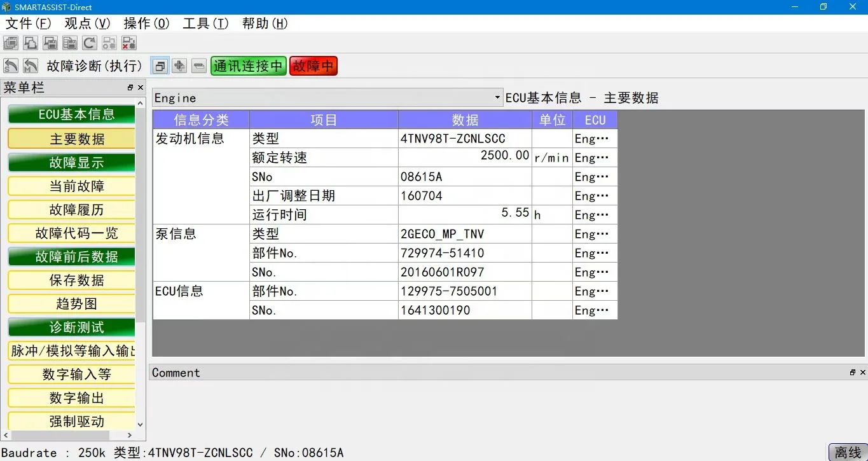Select the 2500.00 rated speed value
868x461 pixels.
pos(465,158)
